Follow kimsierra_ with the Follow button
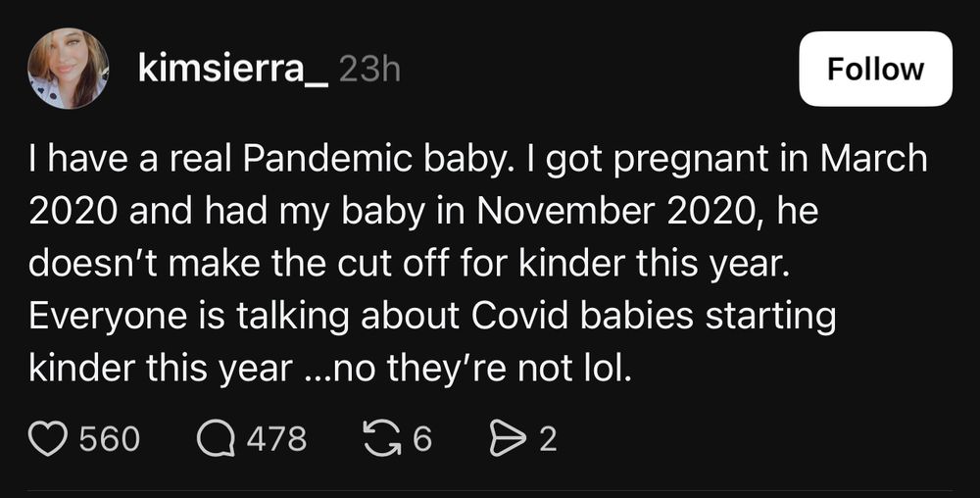This screenshot has height=498, width=980. pyautogui.click(x=875, y=69)
